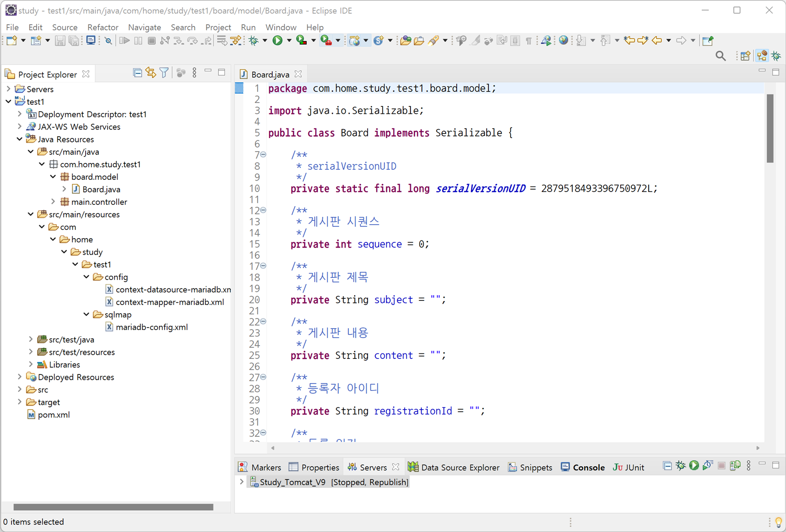Collapse the Java Resources node

20,139
